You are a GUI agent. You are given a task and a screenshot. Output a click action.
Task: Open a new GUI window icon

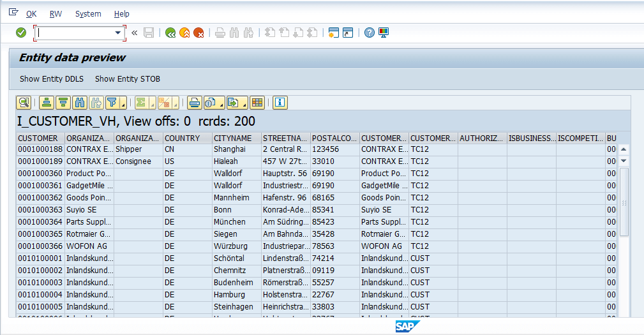[334, 33]
